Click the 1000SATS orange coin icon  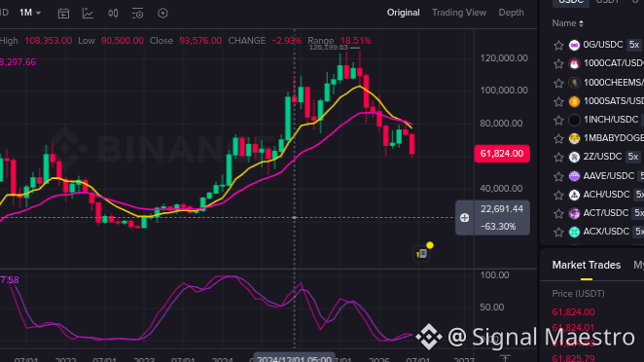(x=574, y=101)
